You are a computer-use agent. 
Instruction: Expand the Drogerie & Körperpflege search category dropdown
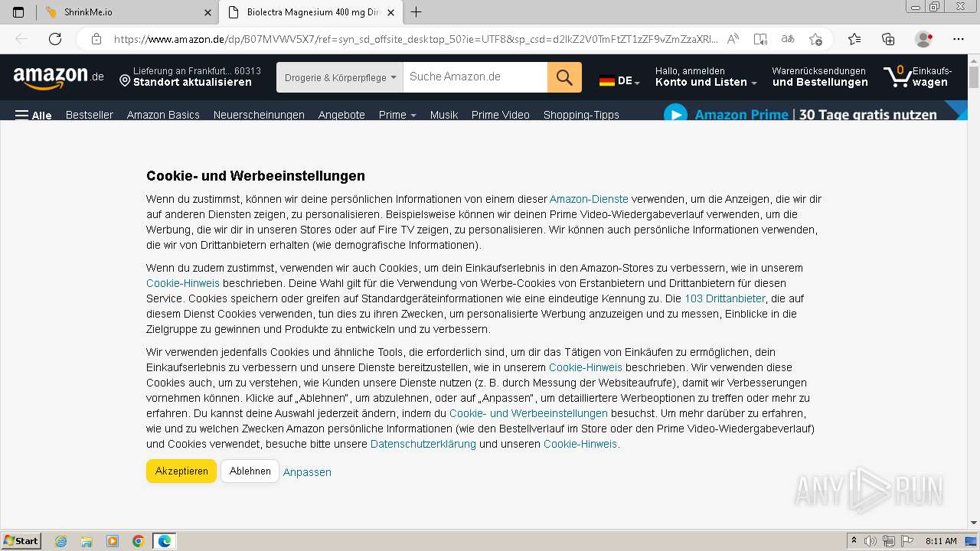tap(340, 77)
